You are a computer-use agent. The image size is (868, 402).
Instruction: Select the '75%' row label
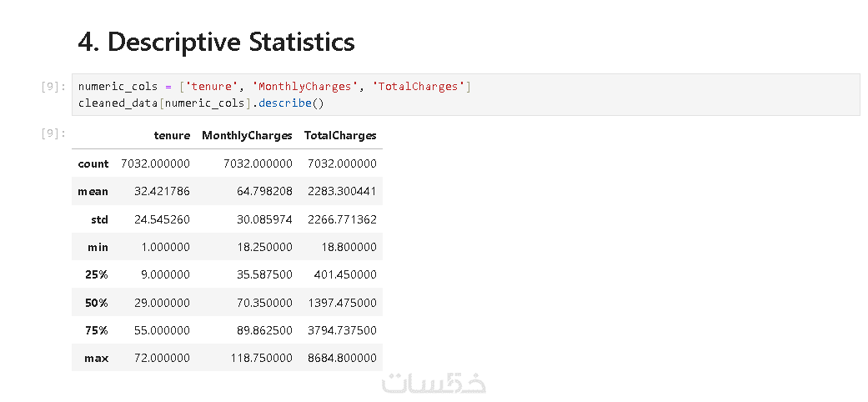pyautogui.click(x=97, y=330)
